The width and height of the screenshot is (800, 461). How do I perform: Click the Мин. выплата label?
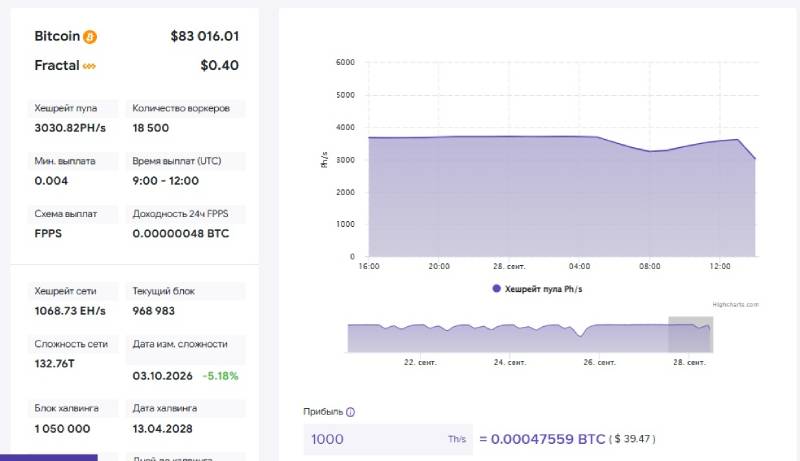[65, 161]
